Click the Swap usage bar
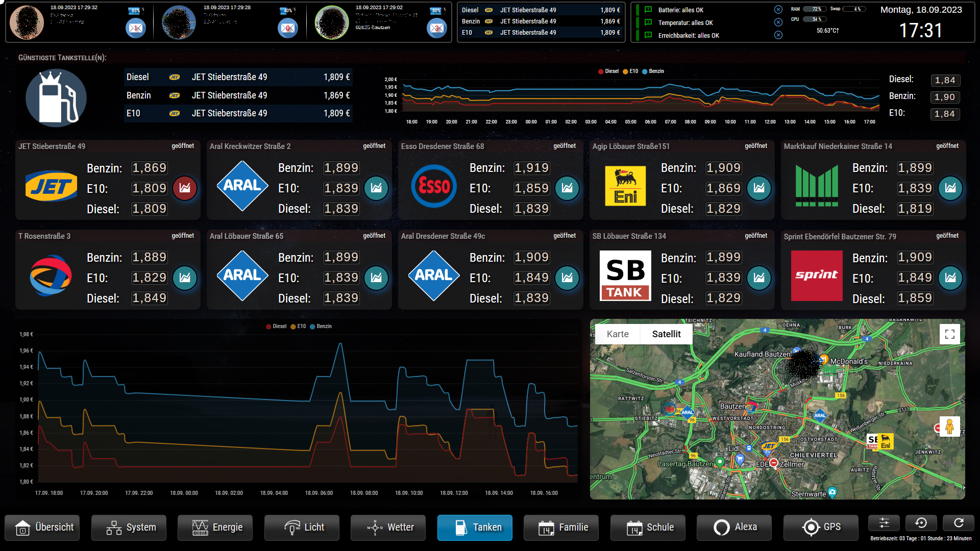Viewport: 980px width, 551px height. point(854,9)
